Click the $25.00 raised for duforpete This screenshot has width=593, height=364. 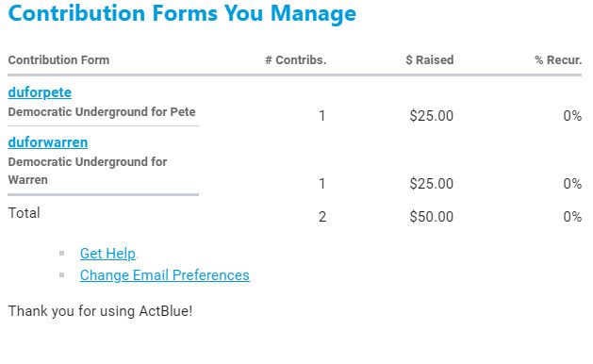(432, 116)
